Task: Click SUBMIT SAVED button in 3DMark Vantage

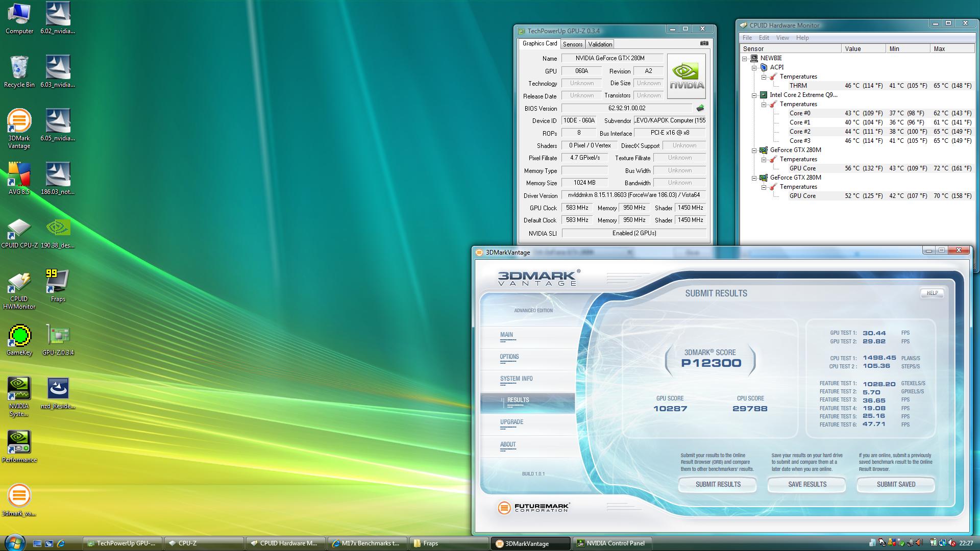Action: 896,484
